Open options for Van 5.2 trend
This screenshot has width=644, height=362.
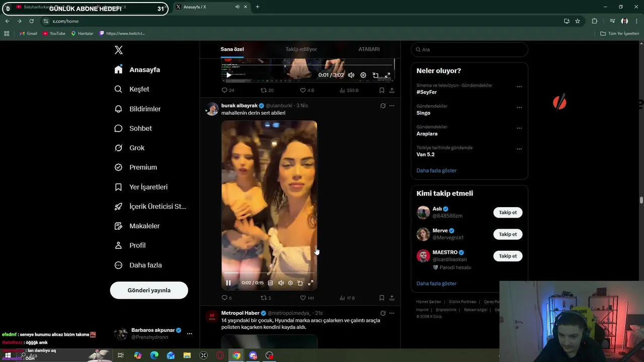pos(519,149)
